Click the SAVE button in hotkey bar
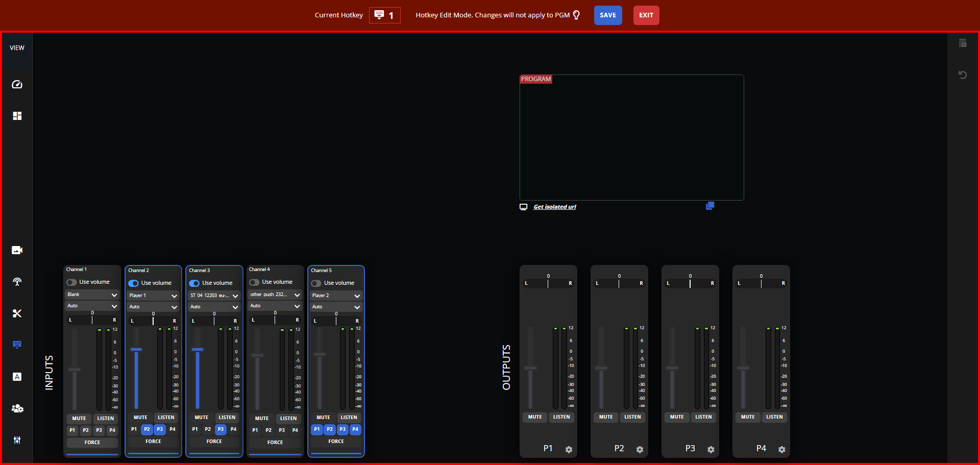This screenshot has width=980, height=465. click(607, 15)
